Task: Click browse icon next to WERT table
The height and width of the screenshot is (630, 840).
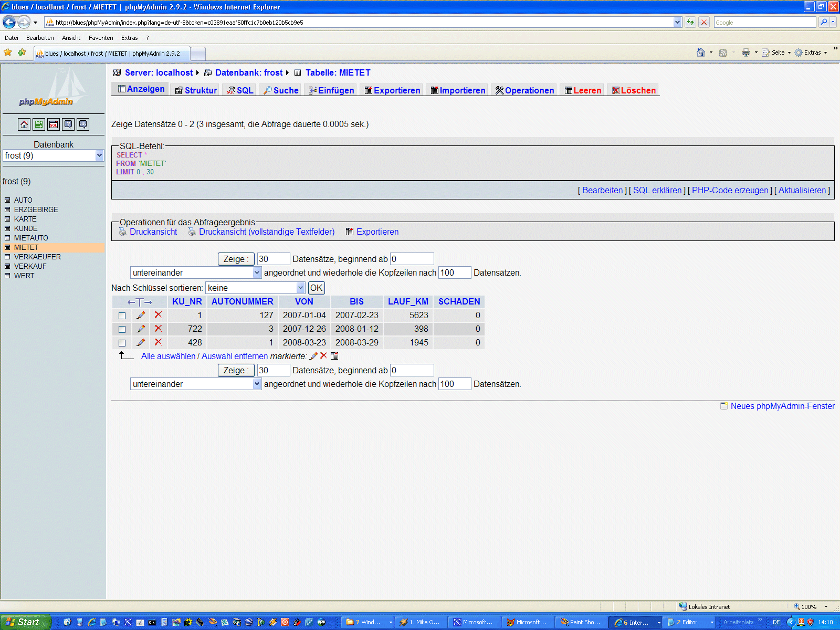Action: (x=7, y=276)
